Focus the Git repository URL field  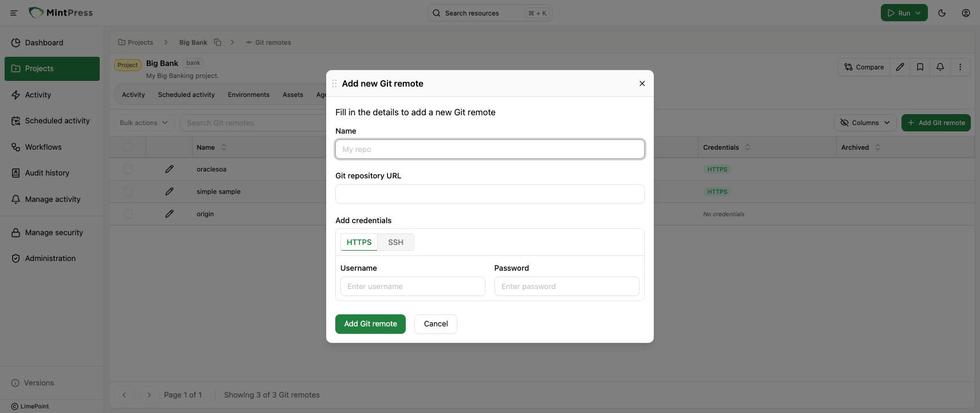point(490,194)
